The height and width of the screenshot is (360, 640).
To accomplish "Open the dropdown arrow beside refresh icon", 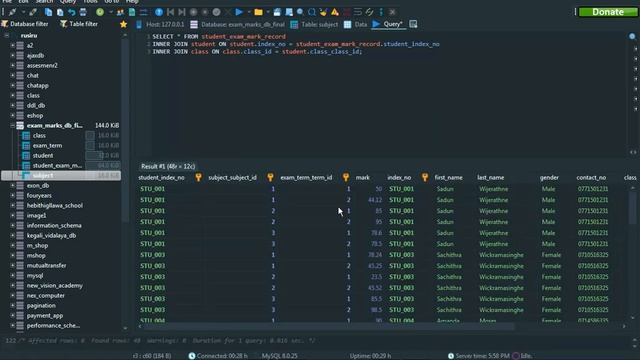I will click(110, 12).
